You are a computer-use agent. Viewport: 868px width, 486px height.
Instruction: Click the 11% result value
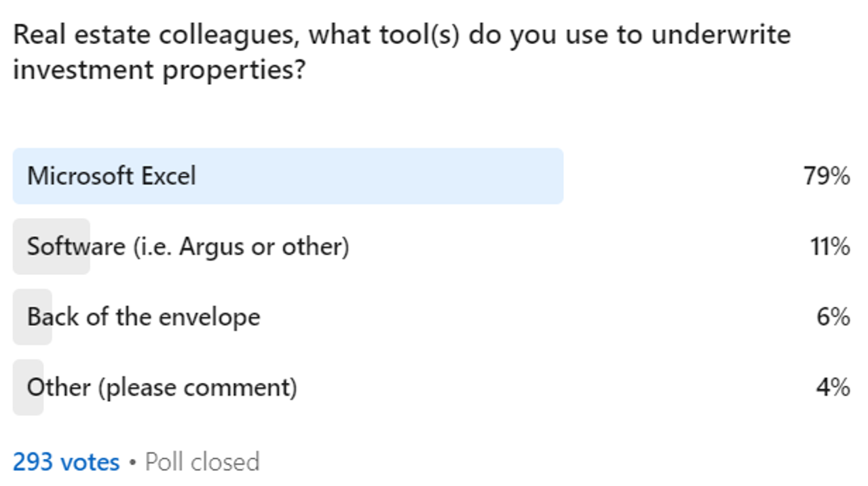click(x=829, y=246)
